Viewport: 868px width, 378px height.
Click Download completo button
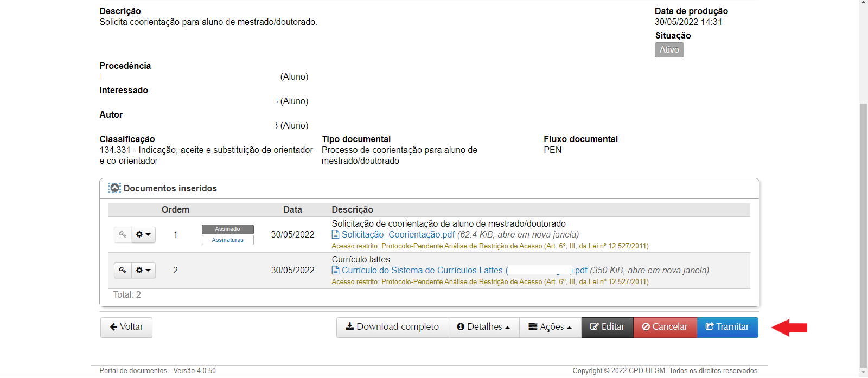[392, 327]
